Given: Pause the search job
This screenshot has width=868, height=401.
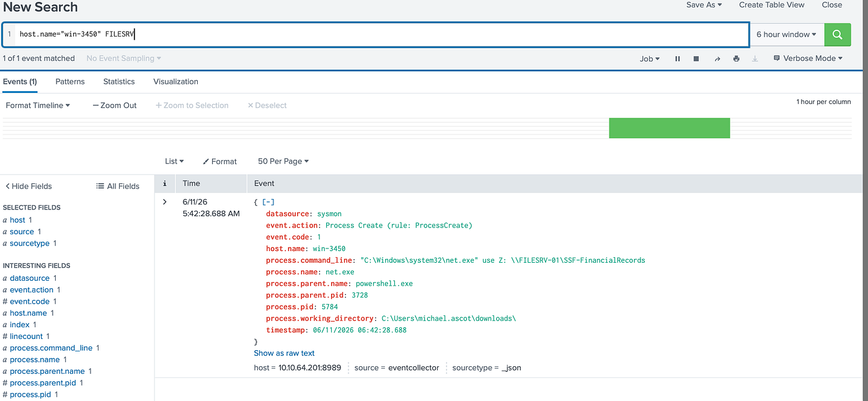Looking at the screenshot, I should click(678, 59).
